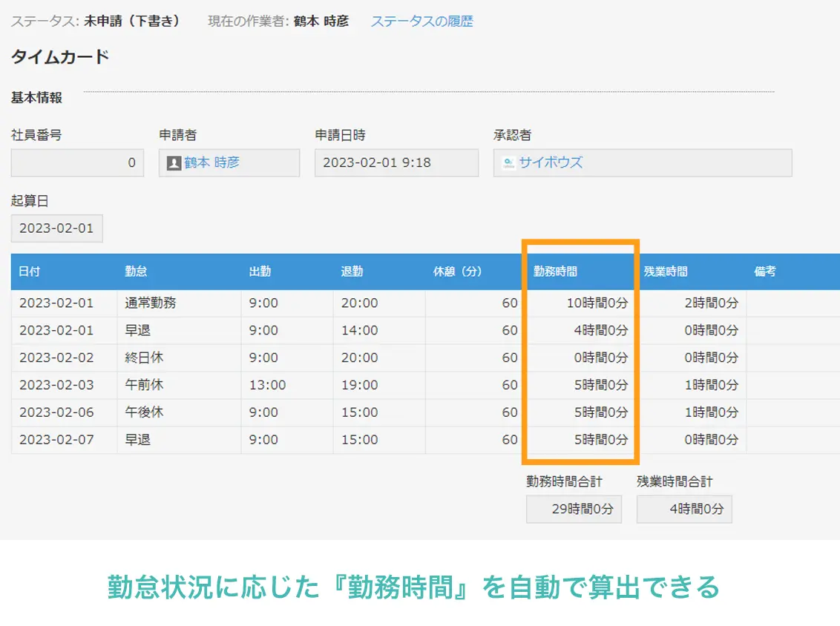Click the 休憩（分） column header

[x=458, y=271]
